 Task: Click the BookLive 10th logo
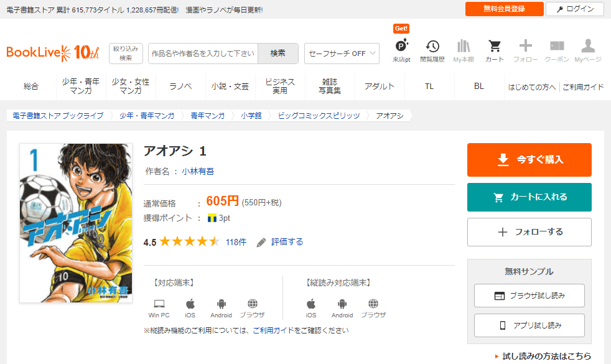[53, 53]
